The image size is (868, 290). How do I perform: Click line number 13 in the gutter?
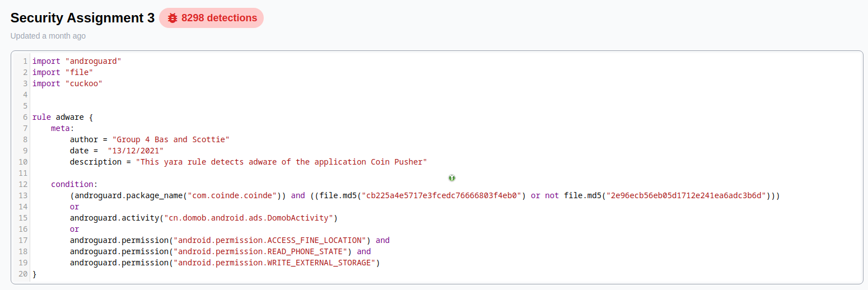(x=23, y=195)
